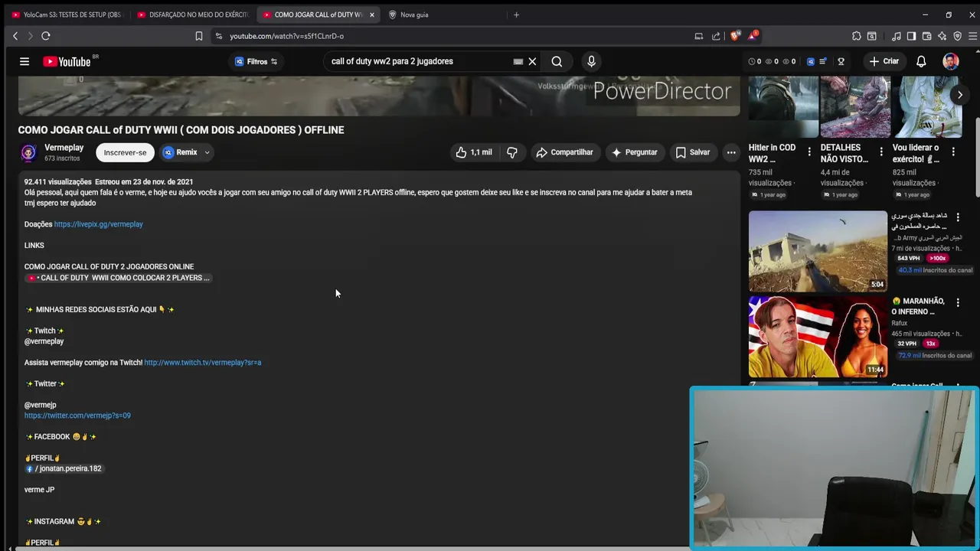Open the Filtros filter options

pyautogui.click(x=256, y=61)
